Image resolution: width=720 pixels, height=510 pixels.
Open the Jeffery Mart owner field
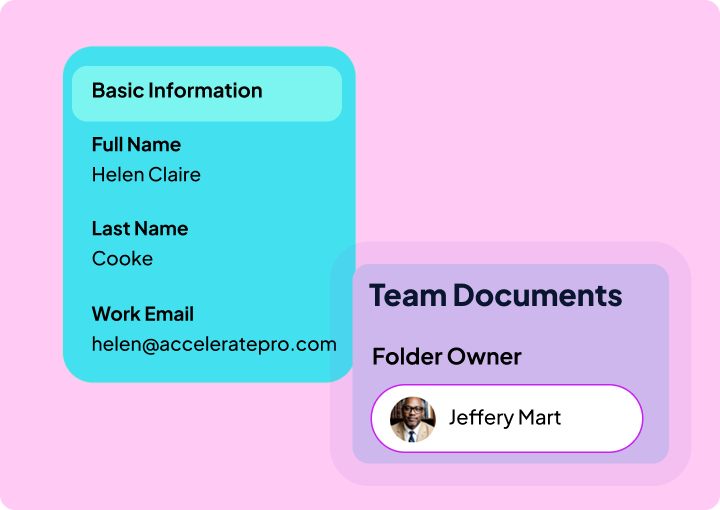[x=507, y=418]
